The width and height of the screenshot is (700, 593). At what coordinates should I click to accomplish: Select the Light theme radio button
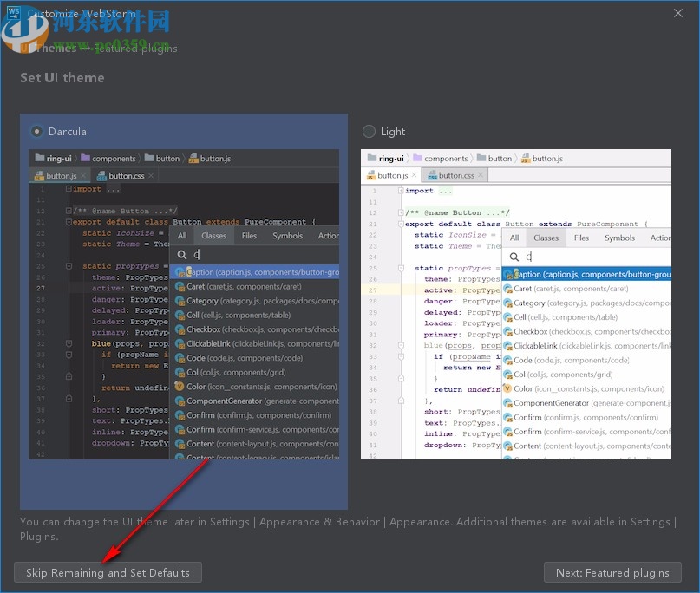click(369, 131)
